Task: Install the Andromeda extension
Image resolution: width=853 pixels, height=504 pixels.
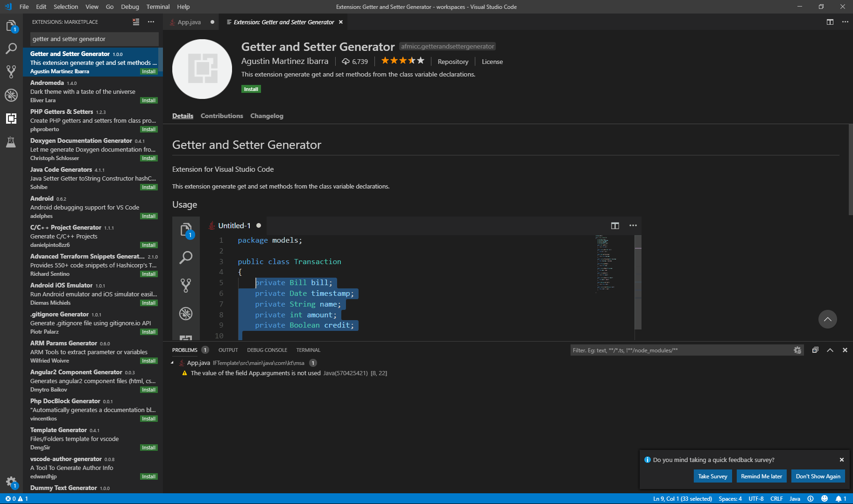Action: pyautogui.click(x=148, y=100)
